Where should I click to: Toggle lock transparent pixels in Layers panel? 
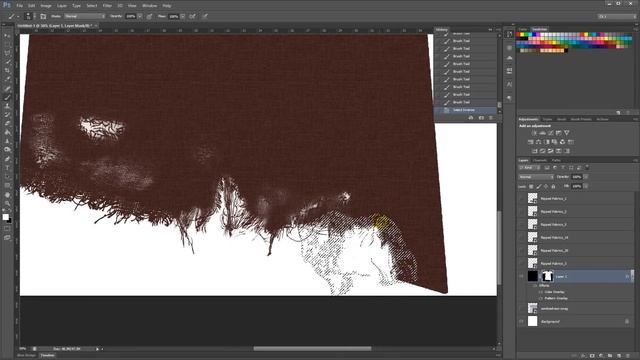click(531, 187)
